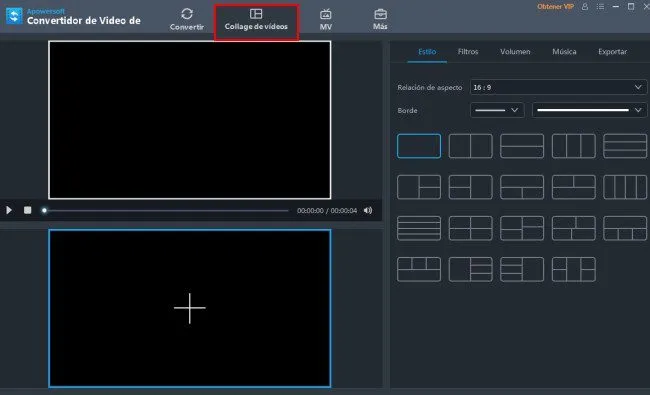Open the Más toolbox section
Screen dimensions: 650x395
[x=380, y=19]
